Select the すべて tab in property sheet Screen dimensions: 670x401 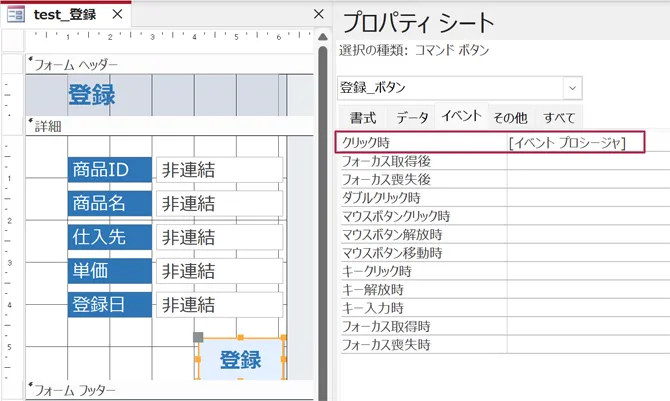pos(560,117)
